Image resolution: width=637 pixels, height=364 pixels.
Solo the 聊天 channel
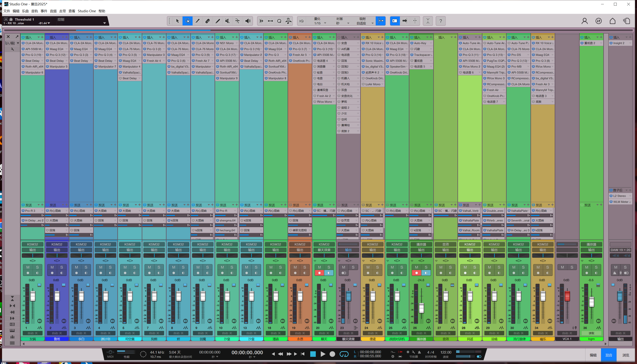329,267
